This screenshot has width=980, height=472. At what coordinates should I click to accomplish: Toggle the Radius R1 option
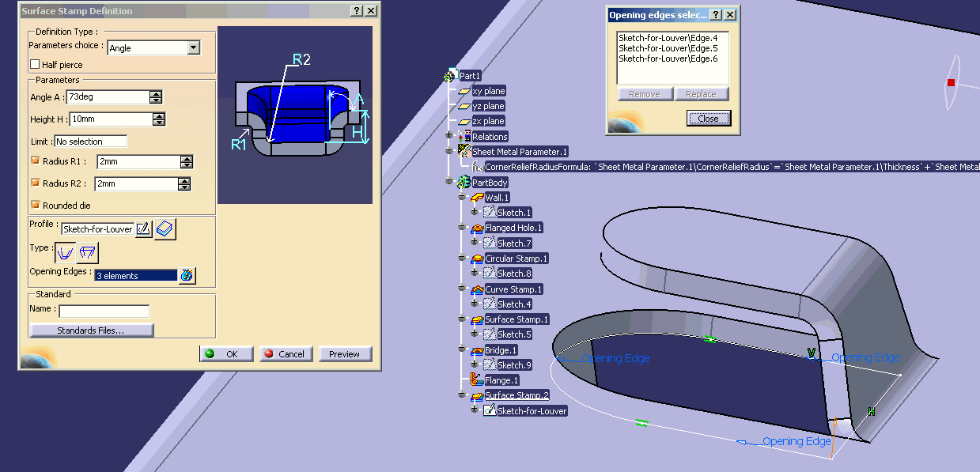pyautogui.click(x=35, y=160)
